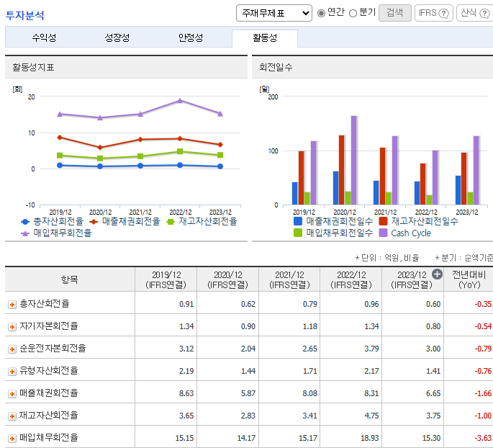Click 재고자산회전율 green legend marker
The image size is (493, 448).
171,222
